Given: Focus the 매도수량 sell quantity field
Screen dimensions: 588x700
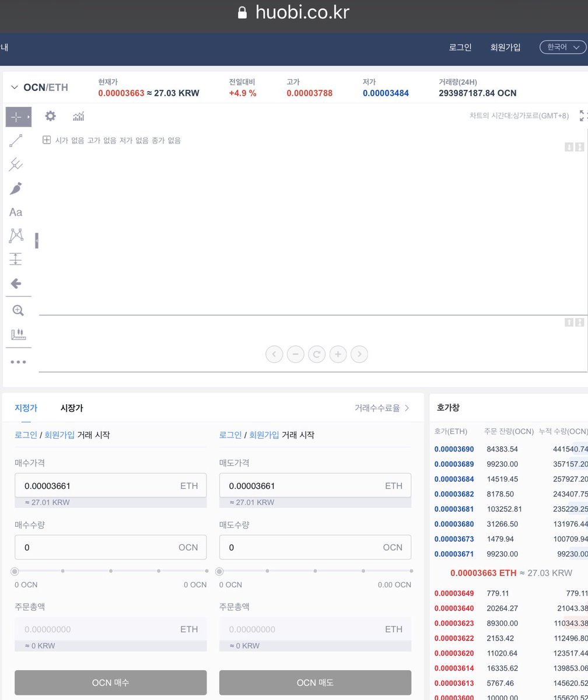Looking at the screenshot, I should click(x=315, y=547).
